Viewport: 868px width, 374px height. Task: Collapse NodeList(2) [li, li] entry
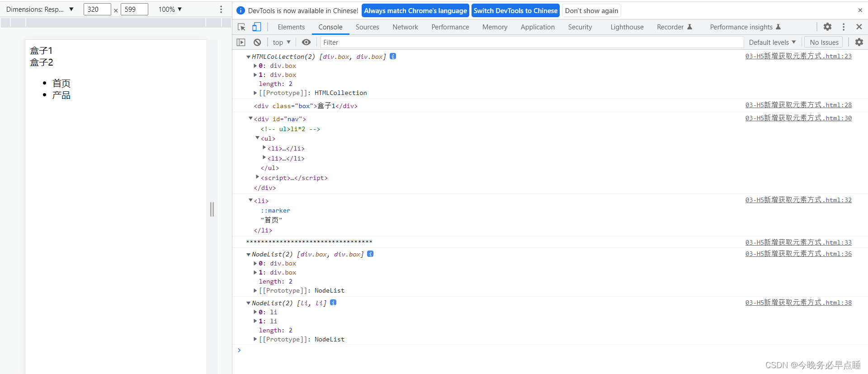pyautogui.click(x=248, y=303)
